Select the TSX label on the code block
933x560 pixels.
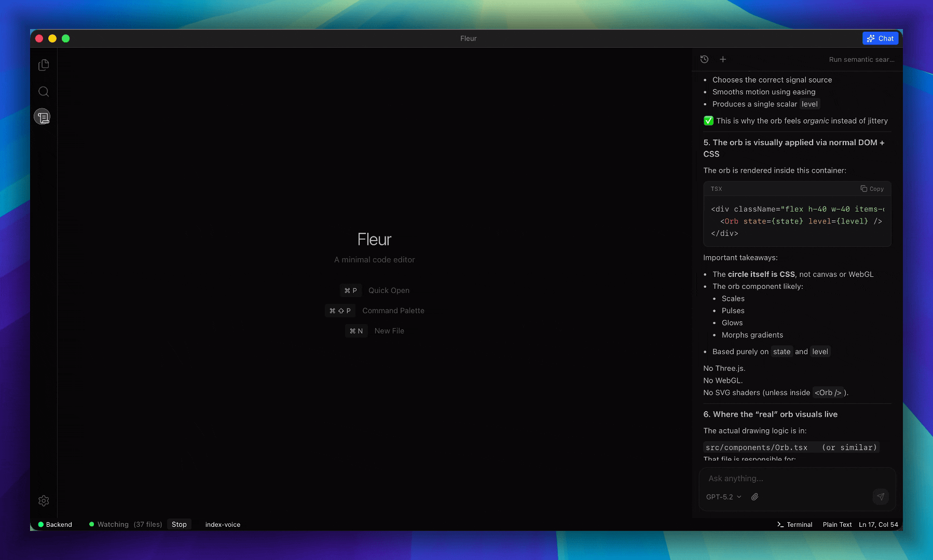point(716,189)
